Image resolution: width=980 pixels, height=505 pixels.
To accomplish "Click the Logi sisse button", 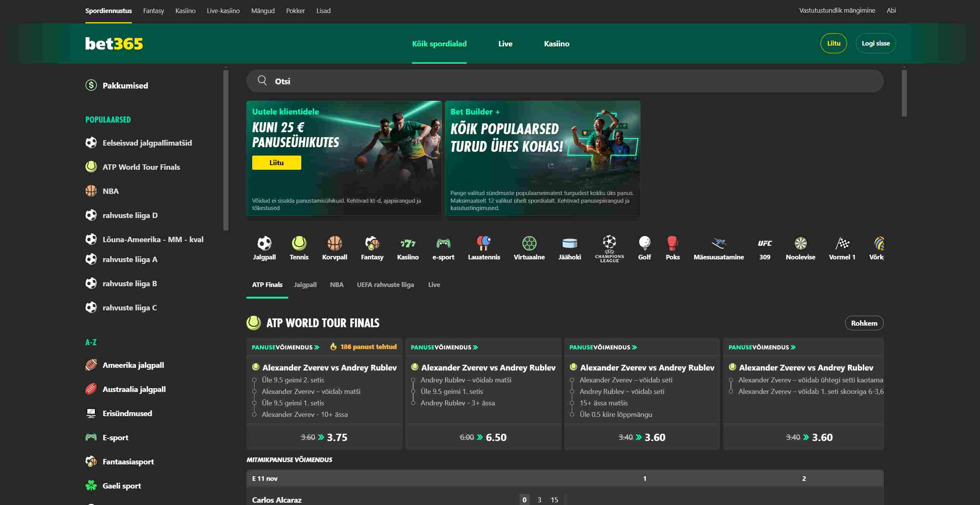I will [x=876, y=43].
